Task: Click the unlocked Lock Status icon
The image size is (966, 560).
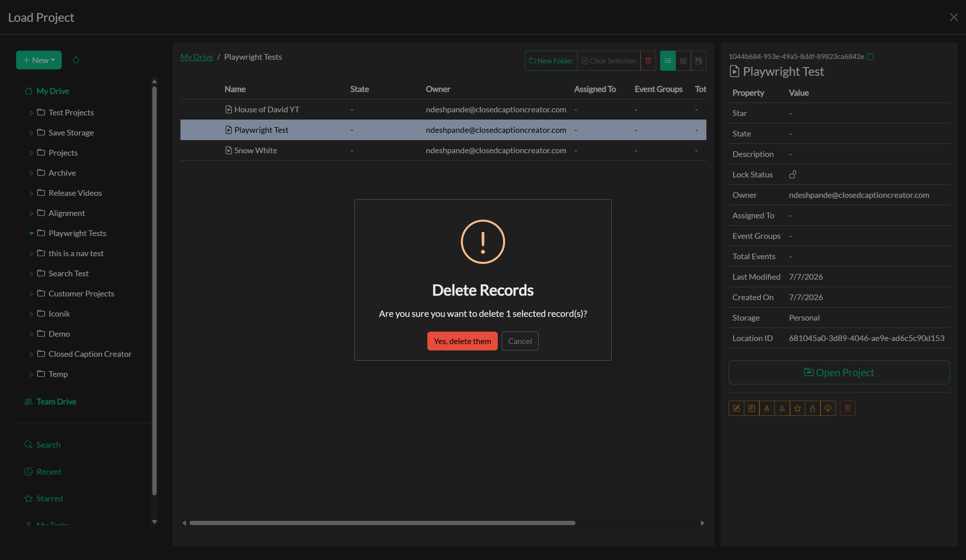Action: 793,174
